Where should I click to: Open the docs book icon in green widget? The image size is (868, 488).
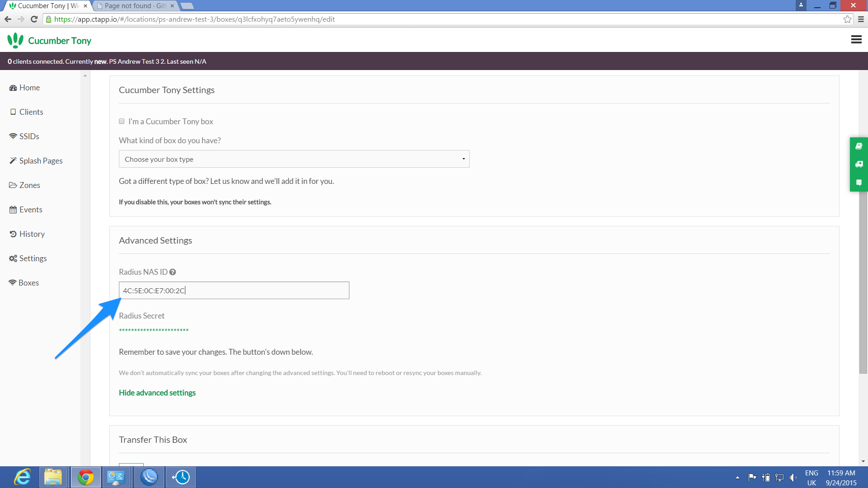tap(859, 146)
